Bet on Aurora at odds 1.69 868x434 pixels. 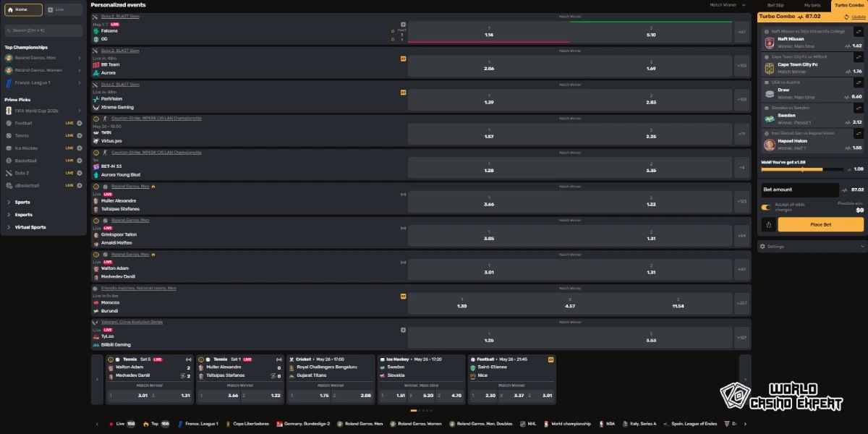tap(651, 65)
